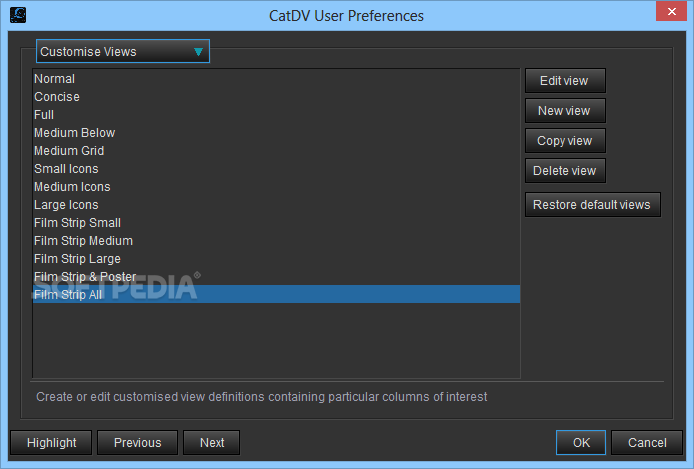The image size is (694, 469).
Task: Select the Film Strip Small view
Action: tap(276, 223)
